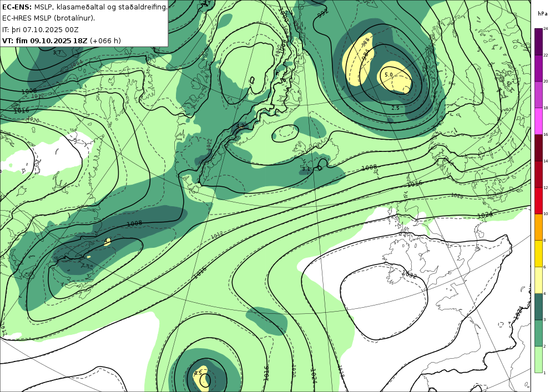
Task: Click the '4.2' spread value on the Greenland coast
Action: pos(240,125)
